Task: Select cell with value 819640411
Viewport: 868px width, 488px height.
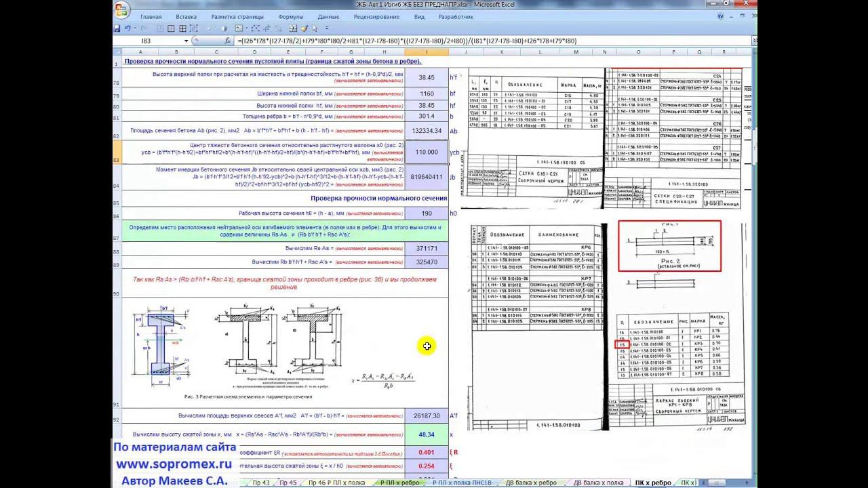Action: (427, 178)
